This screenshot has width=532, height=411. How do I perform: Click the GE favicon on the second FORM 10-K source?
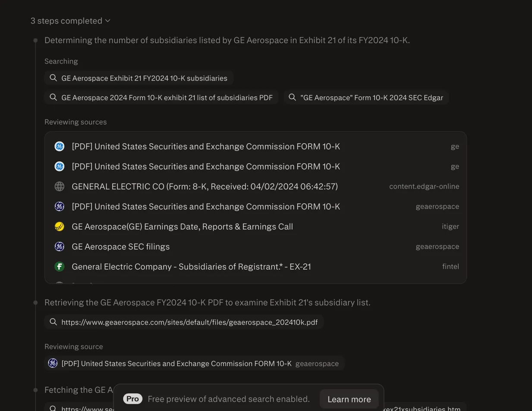[59, 166]
